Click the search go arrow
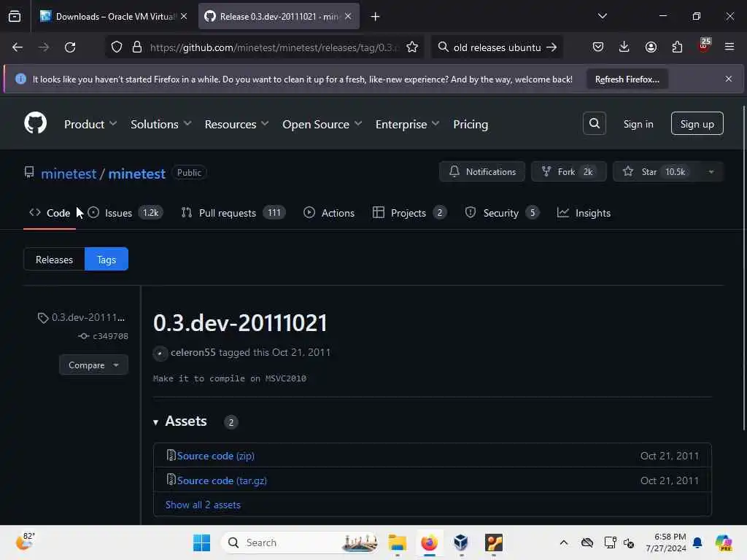This screenshot has width=747, height=560. (x=551, y=47)
